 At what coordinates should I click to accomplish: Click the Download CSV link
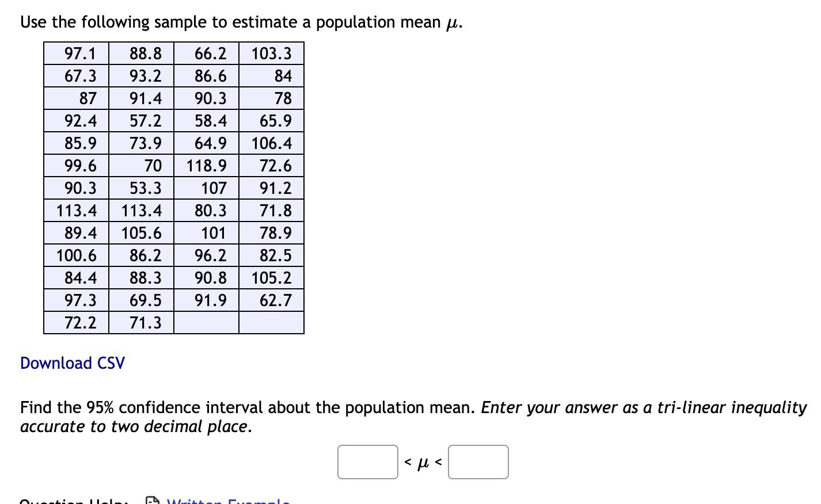(72, 363)
